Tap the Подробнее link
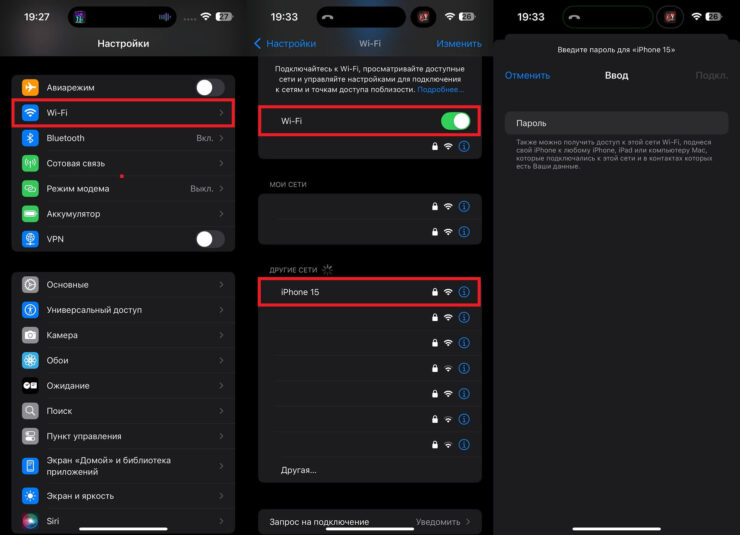 440,90
